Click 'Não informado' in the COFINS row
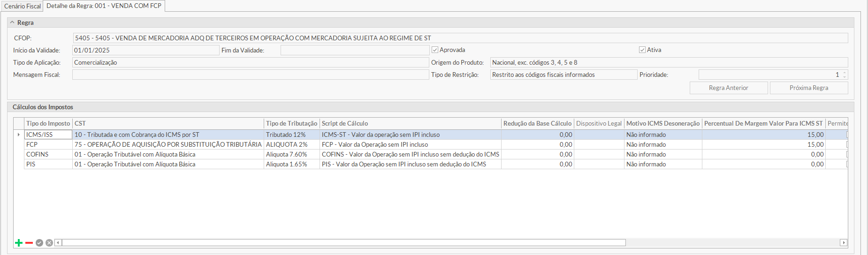Screen dimensions: 868x255 (x=663, y=154)
